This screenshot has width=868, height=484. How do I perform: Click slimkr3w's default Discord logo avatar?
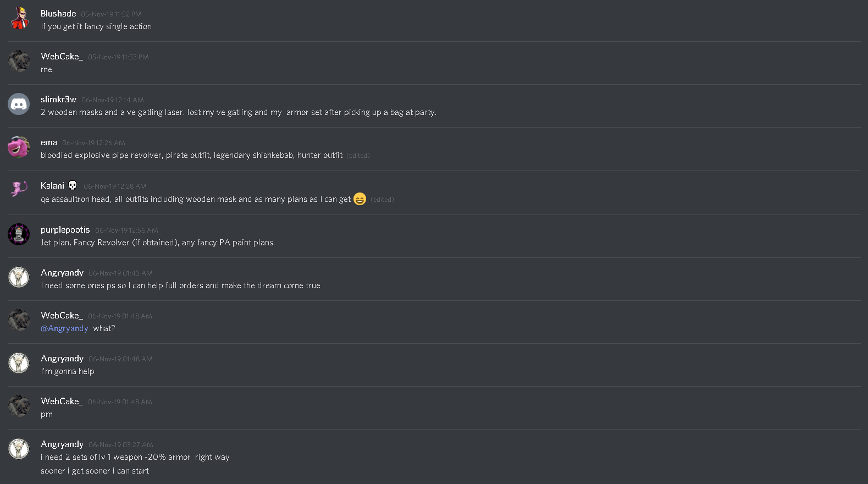[x=19, y=104]
